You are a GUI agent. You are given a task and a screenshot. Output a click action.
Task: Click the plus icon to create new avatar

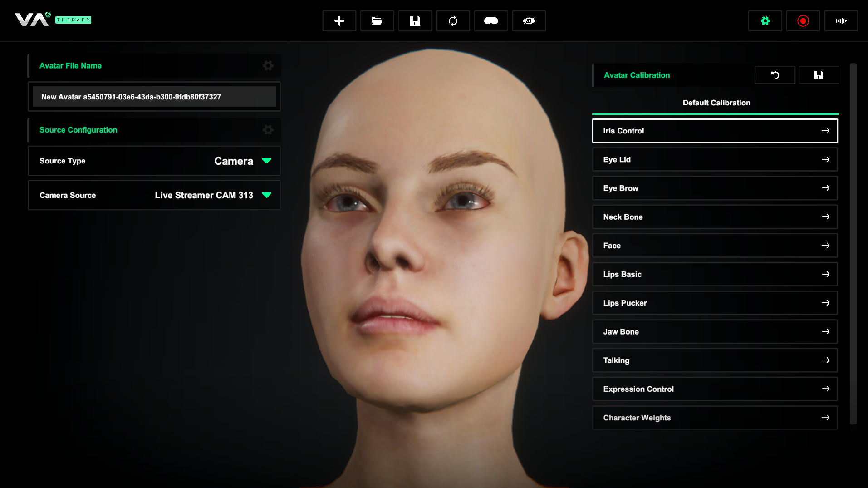point(339,21)
